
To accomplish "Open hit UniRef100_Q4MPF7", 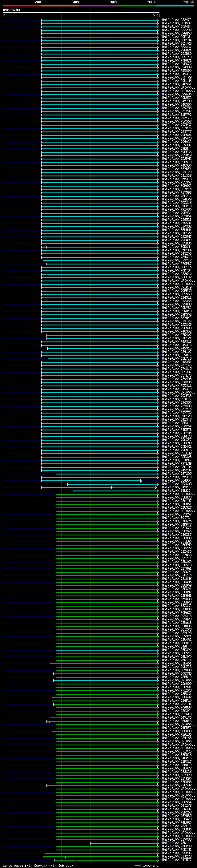I will click(176, 525).
